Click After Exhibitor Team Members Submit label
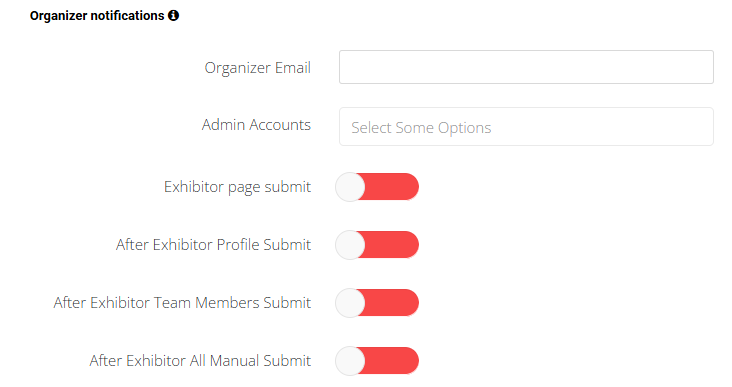 [182, 303]
